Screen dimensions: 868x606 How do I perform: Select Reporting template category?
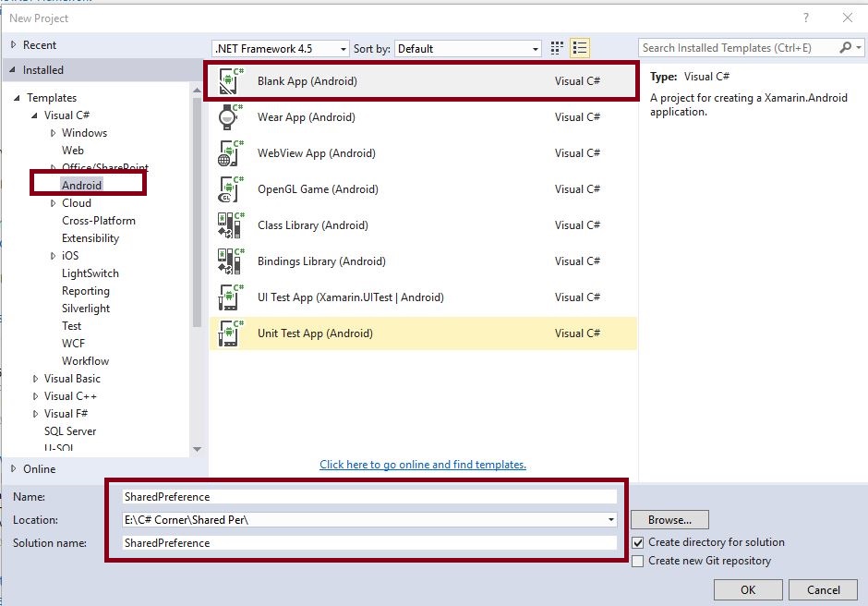[x=86, y=291]
